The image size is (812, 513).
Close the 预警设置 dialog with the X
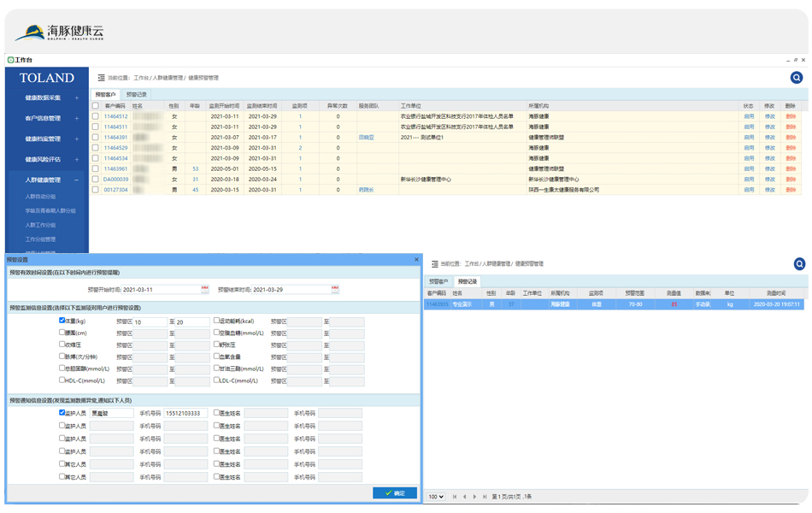416,260
